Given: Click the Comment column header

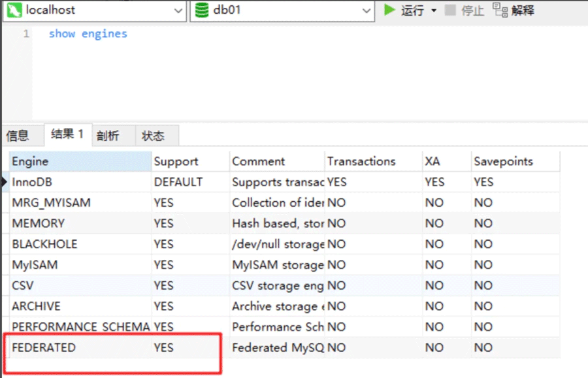Looking at the screenshot, I should point(277,161).
